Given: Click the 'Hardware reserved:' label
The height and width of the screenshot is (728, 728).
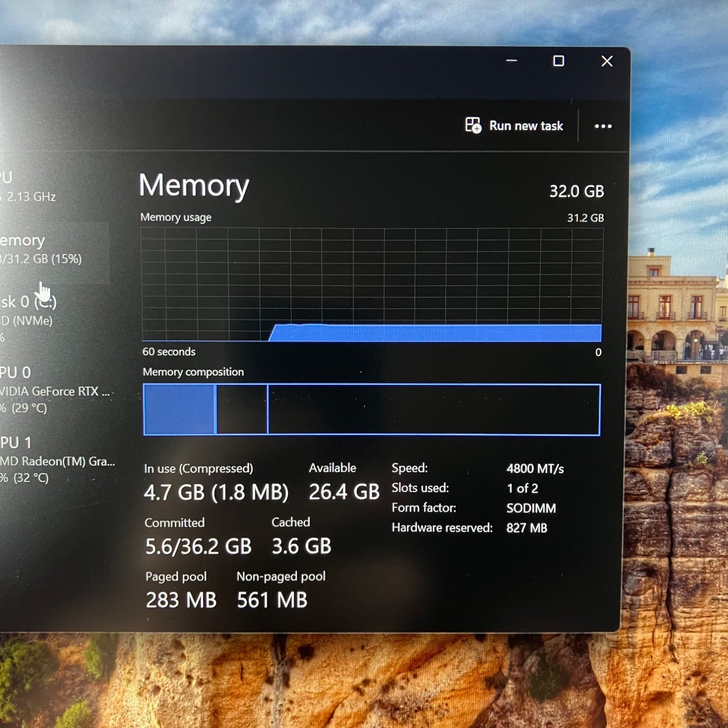Looking at the screenshot, I should 442,528.
